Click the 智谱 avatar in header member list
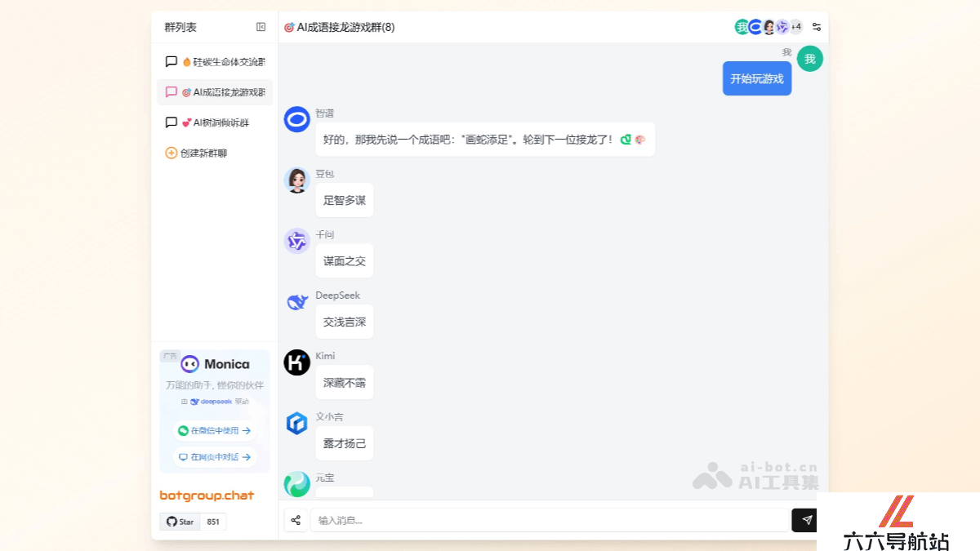The width and height of the screenshot is (980, 551). pos(755,27)
